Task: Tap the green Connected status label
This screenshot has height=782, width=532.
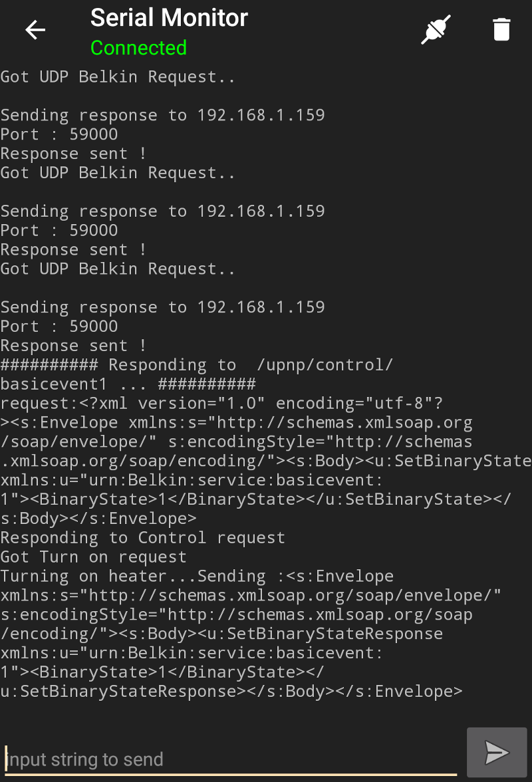Action: click(138, 48)
